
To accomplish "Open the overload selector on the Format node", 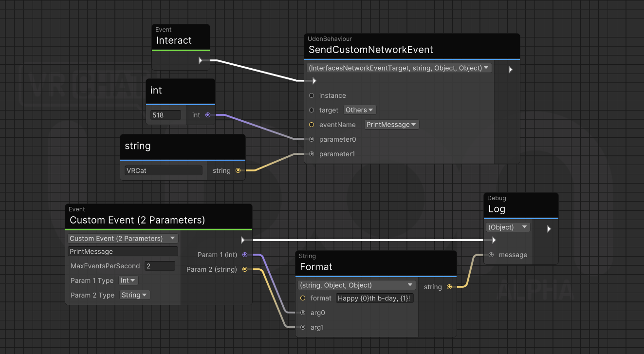I will 356,285.
